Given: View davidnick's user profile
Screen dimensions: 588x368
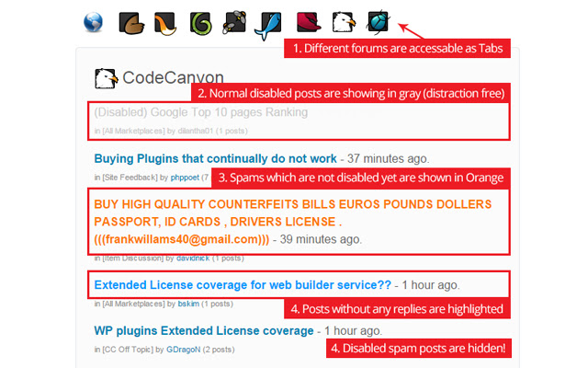Looking at the screenshot, I should (x=193, y=258).
